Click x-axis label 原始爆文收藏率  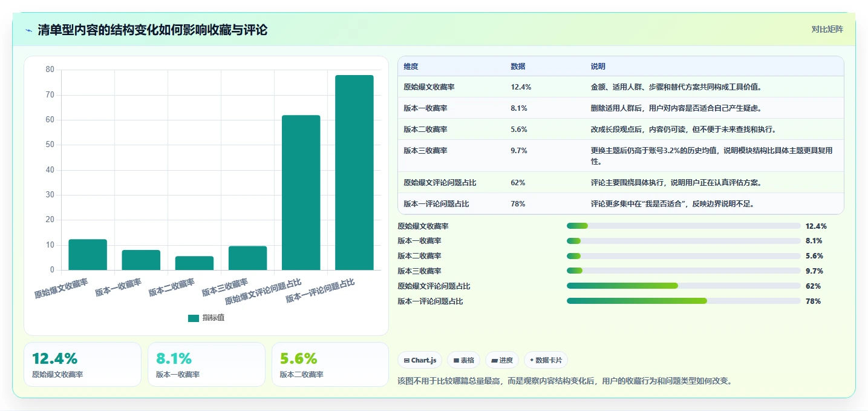[x=60, y=288]
